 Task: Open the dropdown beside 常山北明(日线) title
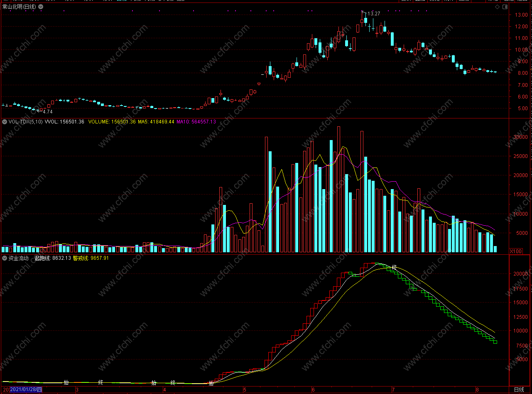click(40, 7)
